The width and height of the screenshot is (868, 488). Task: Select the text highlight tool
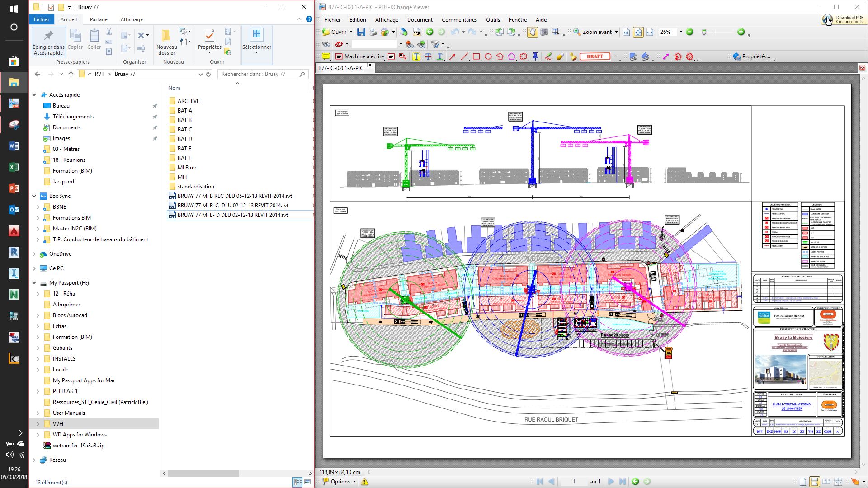(x=416, y=56)
